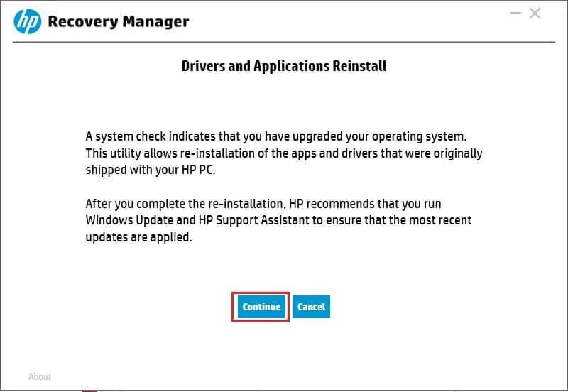The height and width of the screenshot is (392, 568).
Task: Minimize the Recovery Manager window
Action: pyautogui.click(x=515, y=13)
